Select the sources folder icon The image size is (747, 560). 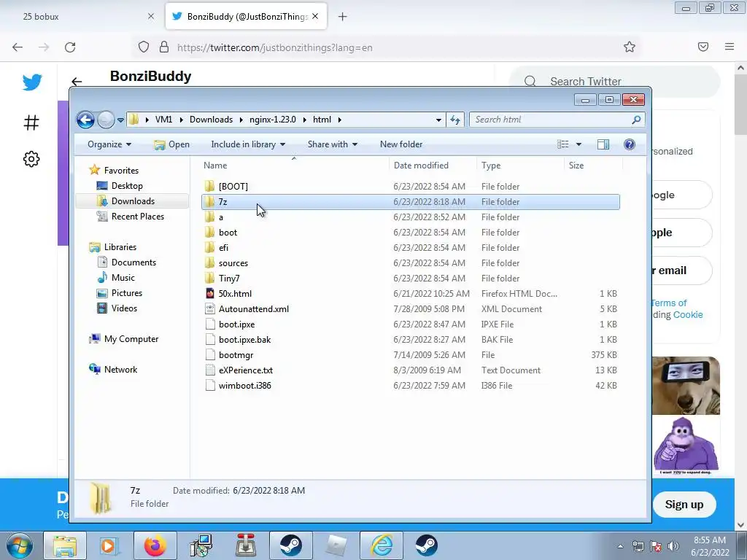209,262
